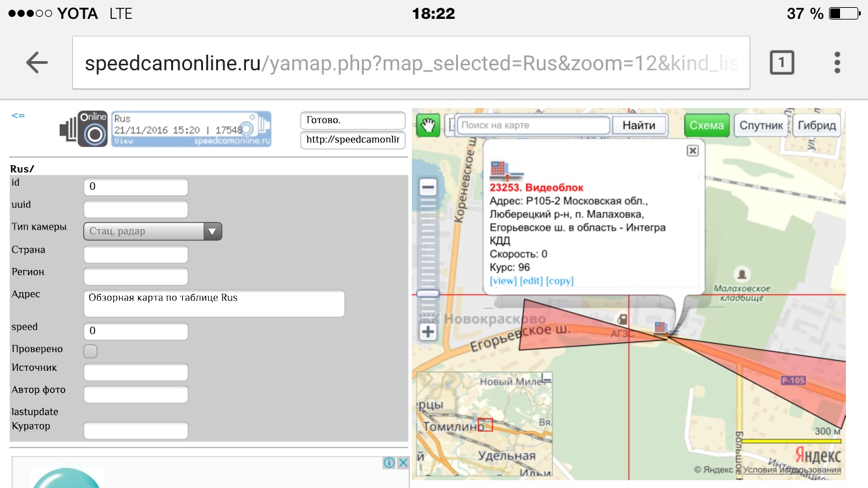Viewport: 868px width, 488px height.
Task: Click the SpeedCam Online camera logo
Action: click(84, 129)
